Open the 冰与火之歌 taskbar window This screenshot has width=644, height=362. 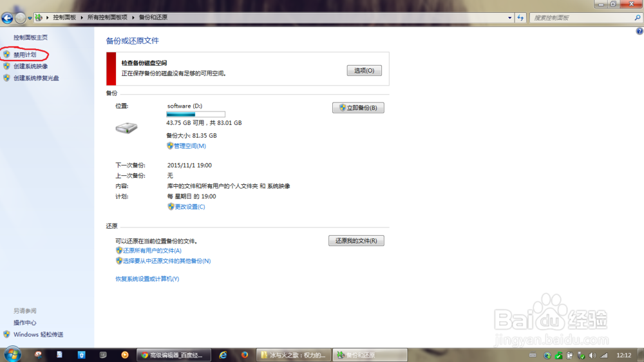(x=293, y=355)
